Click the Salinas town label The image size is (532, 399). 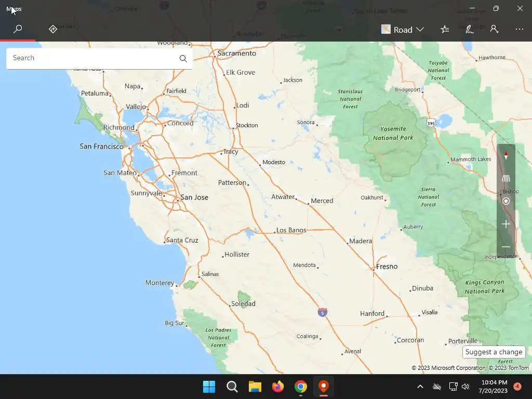(210, 274)
